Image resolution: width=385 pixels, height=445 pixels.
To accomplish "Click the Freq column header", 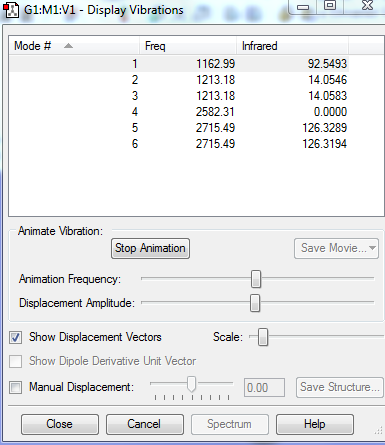I will point(188,46).
